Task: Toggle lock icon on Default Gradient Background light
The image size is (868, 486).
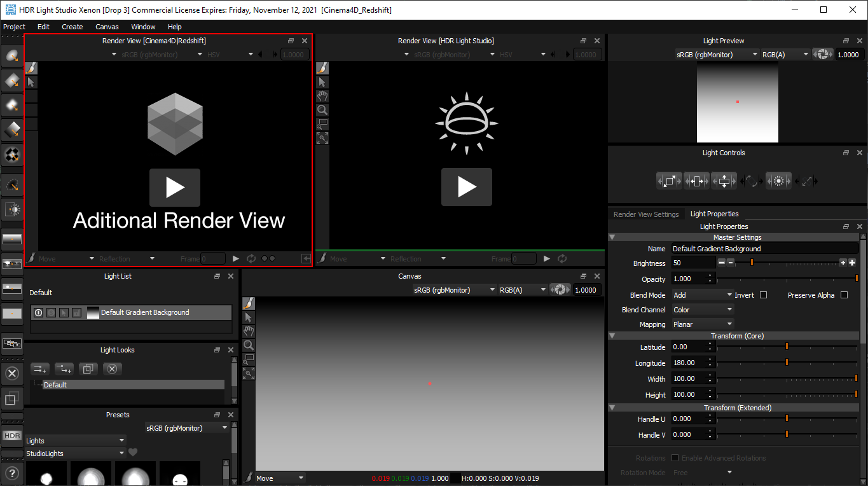Action: [x=76, y=313]
